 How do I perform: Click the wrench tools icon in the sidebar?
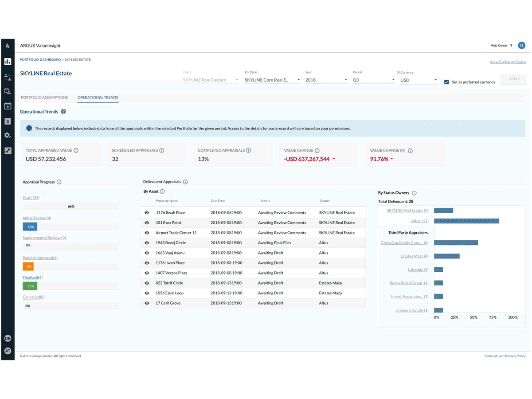(x=8, y=151)
